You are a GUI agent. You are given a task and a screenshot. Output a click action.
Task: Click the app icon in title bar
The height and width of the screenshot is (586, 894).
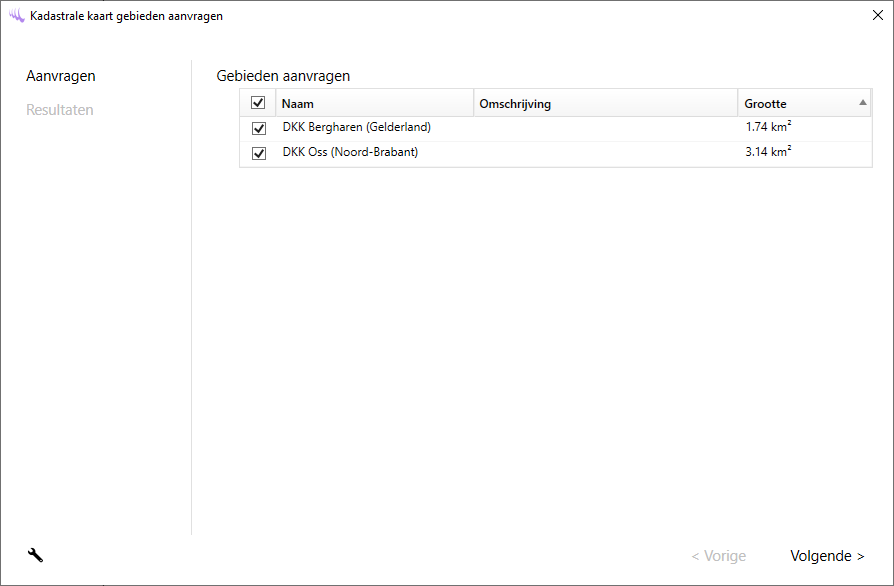pos(16,16)
